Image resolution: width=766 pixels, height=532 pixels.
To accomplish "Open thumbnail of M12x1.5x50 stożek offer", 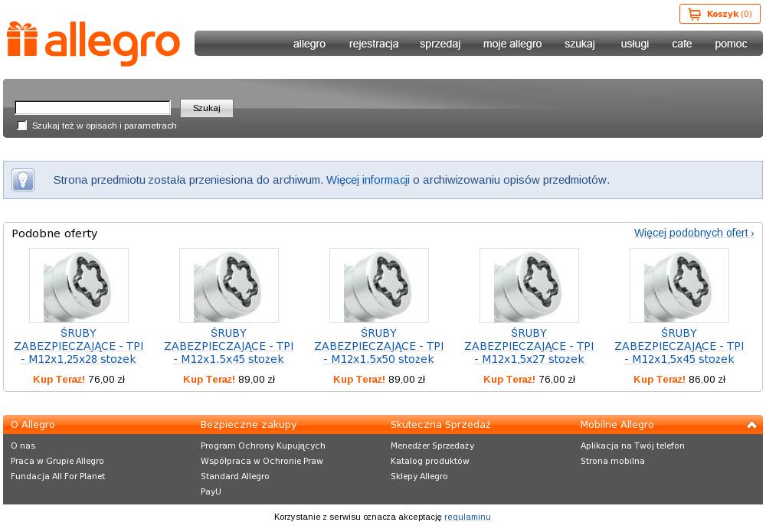I will click(x=379, y=286).
